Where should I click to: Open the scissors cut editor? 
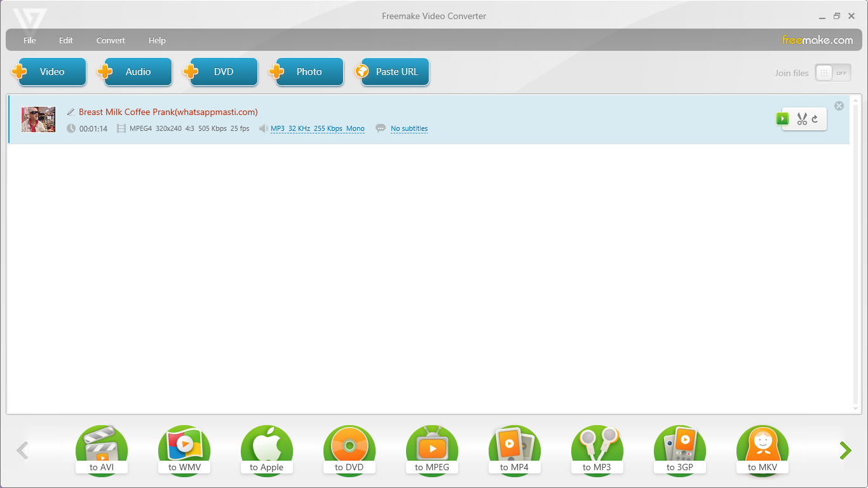[802, 119]
